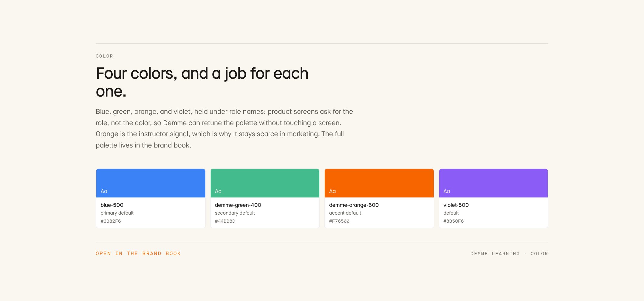
Task: Click the 'demme-orange-600' token name
Action: click(354, 205)
